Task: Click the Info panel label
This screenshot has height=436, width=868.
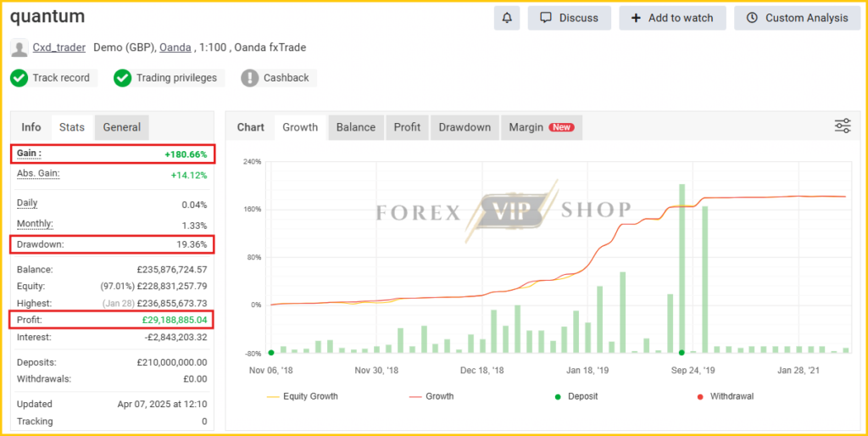Action: [x=31, y=127]
